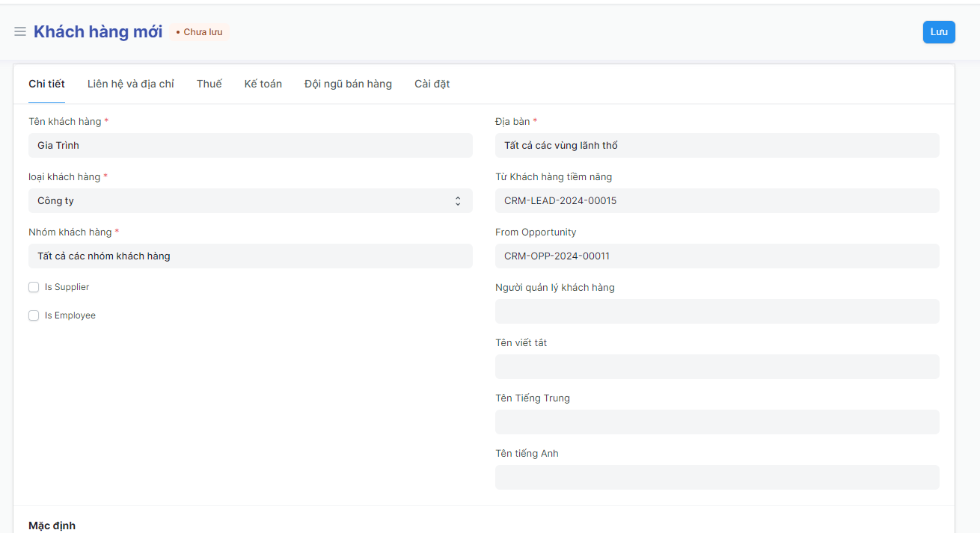This screenshot has width=980, height=533.
Task: Click the Lưu save button
Action: (x=938, y=32)
